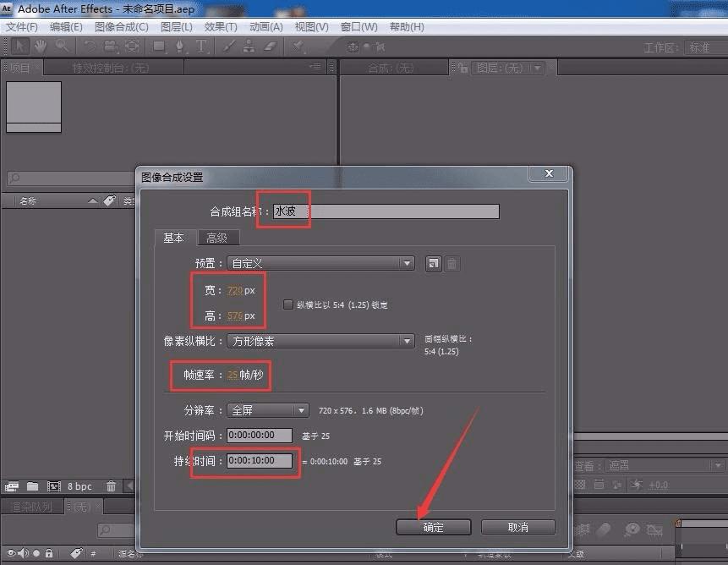Click the 8 bpc color depth setting
Viewport: 728px width, 565px height.
point(79,486)
